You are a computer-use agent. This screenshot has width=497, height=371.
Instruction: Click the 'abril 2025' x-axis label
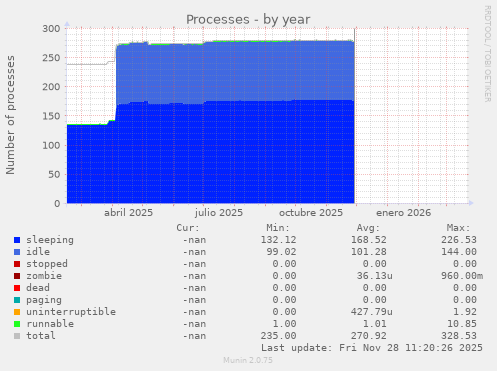(x=128, y=213)
